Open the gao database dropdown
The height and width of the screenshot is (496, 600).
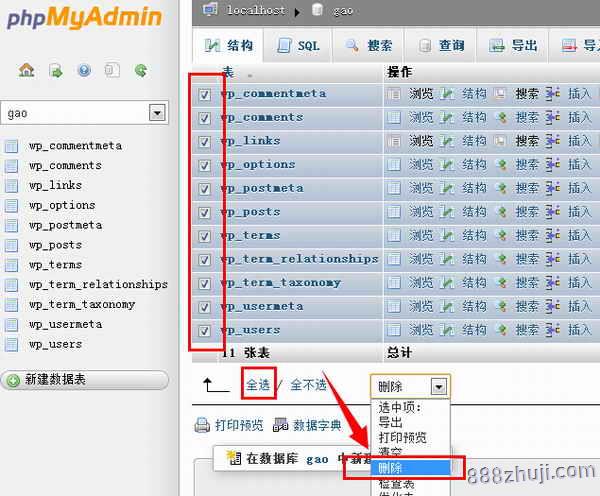[x=157, y=113]
